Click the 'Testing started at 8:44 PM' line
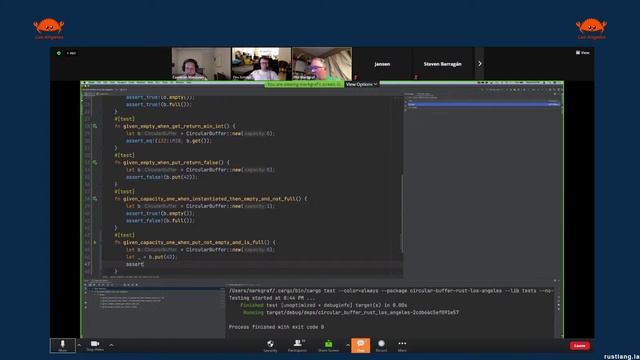The image size is (640, 360). (x=272, y=298)
